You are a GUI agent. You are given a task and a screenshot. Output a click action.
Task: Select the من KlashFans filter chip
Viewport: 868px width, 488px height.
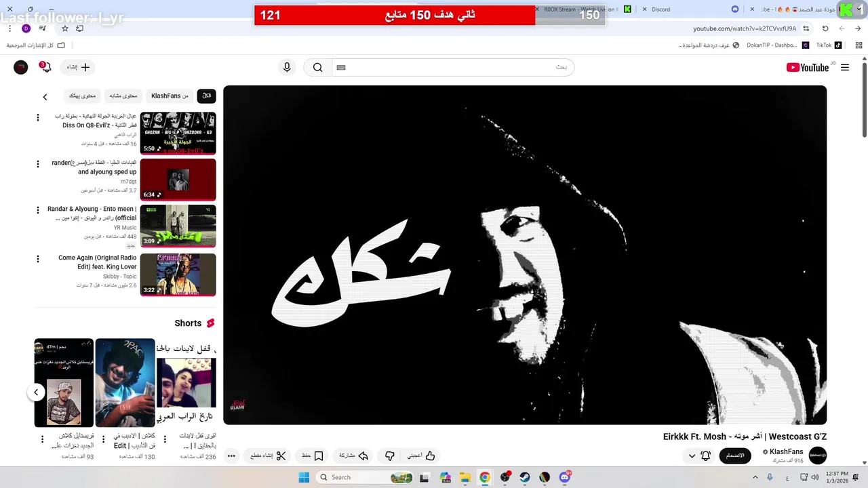point(170,96)
